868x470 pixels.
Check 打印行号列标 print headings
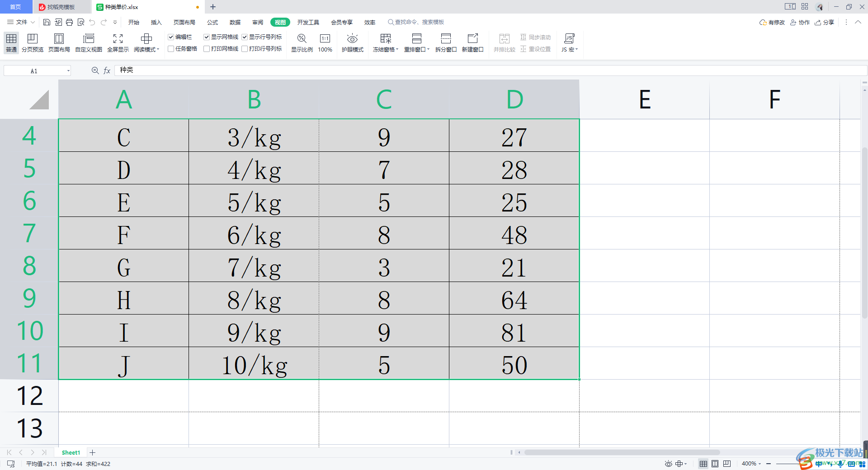pos(245,49)
